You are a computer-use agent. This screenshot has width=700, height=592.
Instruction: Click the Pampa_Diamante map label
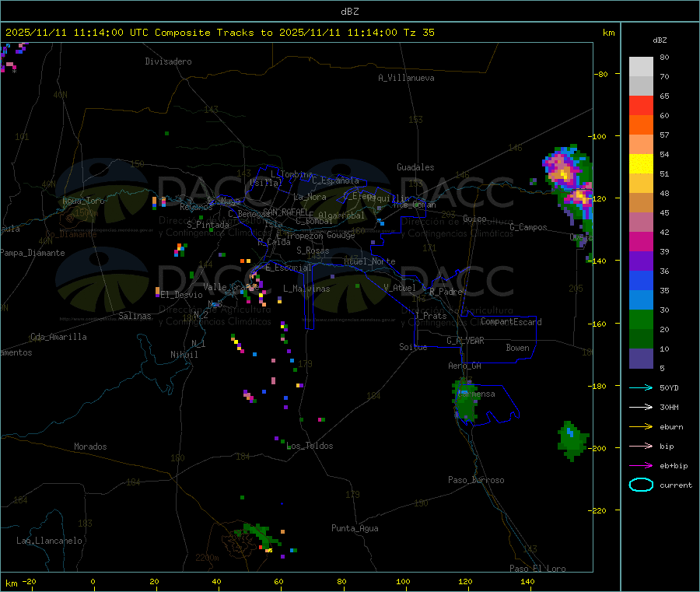[32, 253]
